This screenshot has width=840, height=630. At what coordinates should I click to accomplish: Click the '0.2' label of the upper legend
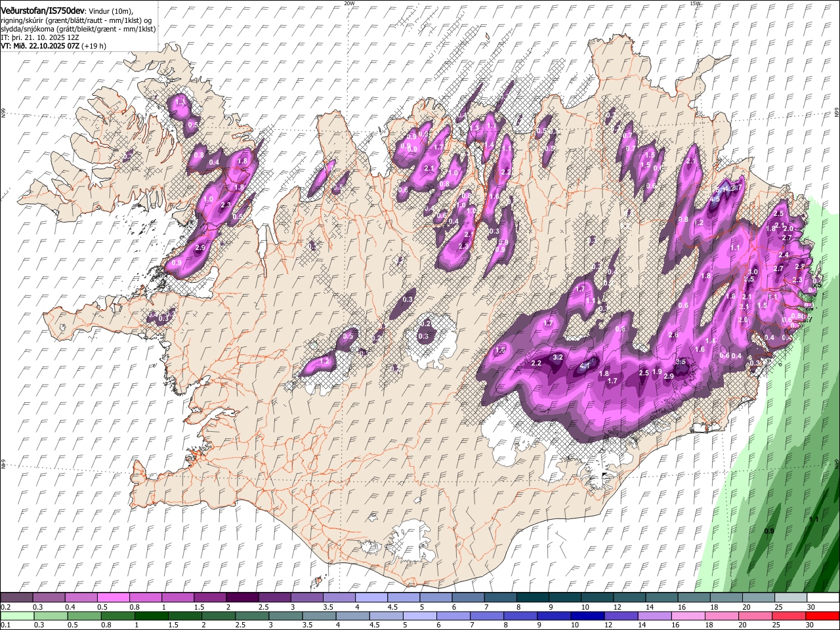point(5,607)
